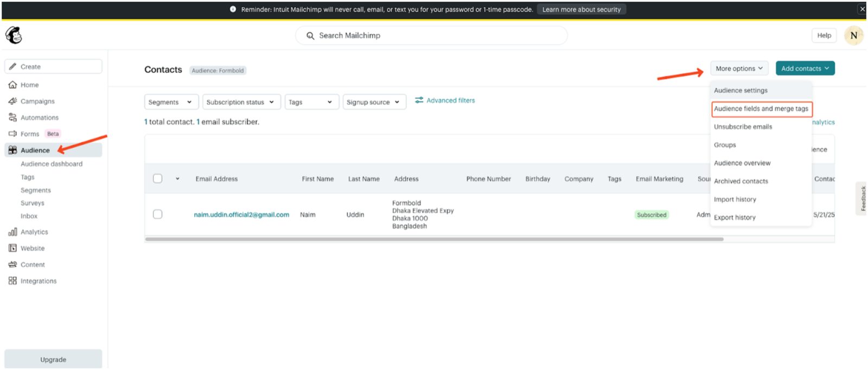The width and height of the screenshot is (868, 370).
Task: Click the info icon in reminder banner
Action: (x=233, y=9)
